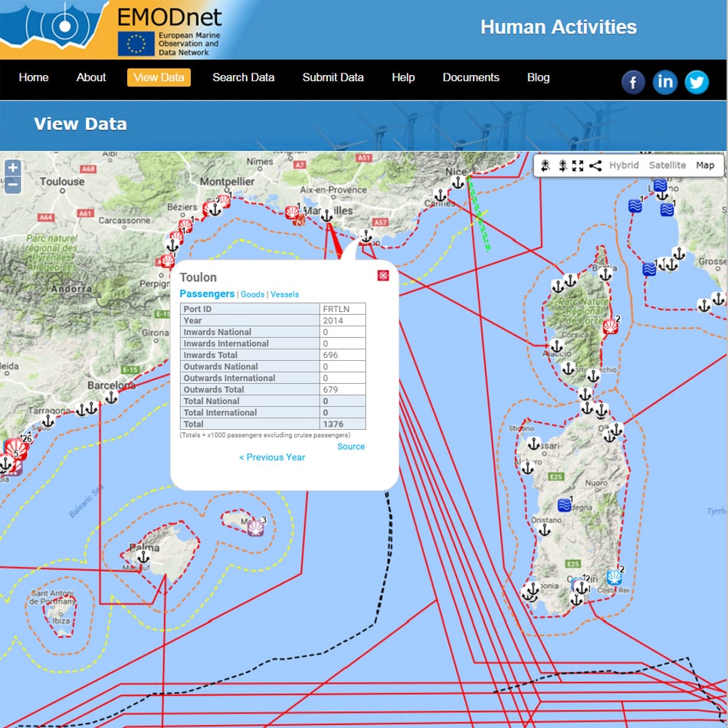Switch basemap to Satellite
Image resolution: width=728 pixels, height=728 pixels.
pos(667,166)
